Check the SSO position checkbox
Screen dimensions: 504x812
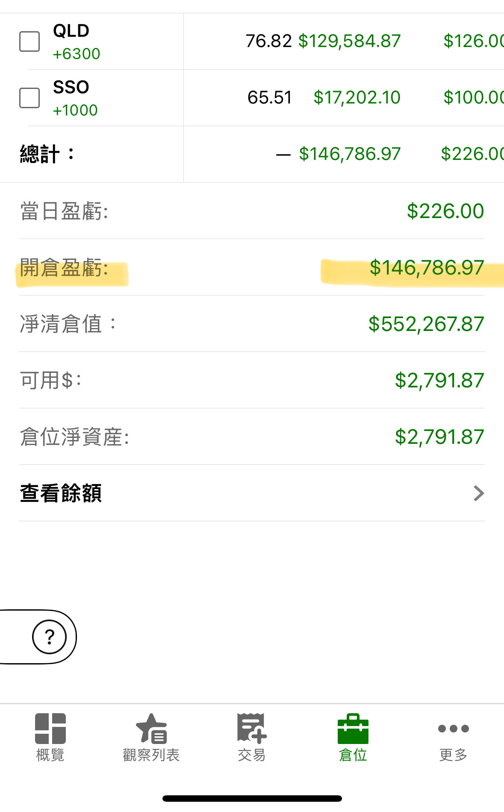pyautogui.click(x=29, y=98)
